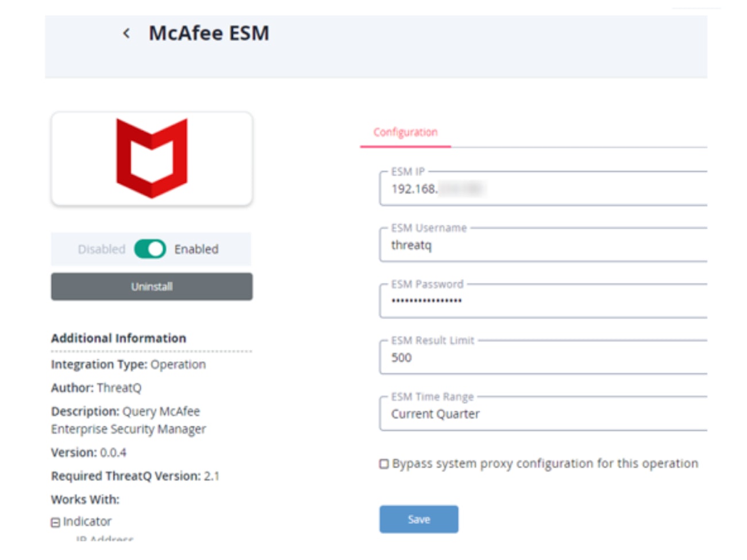This screenshot has height=560, width=747.
Task: Switch to the Configuration tab
Action: [x=405, y=133]
